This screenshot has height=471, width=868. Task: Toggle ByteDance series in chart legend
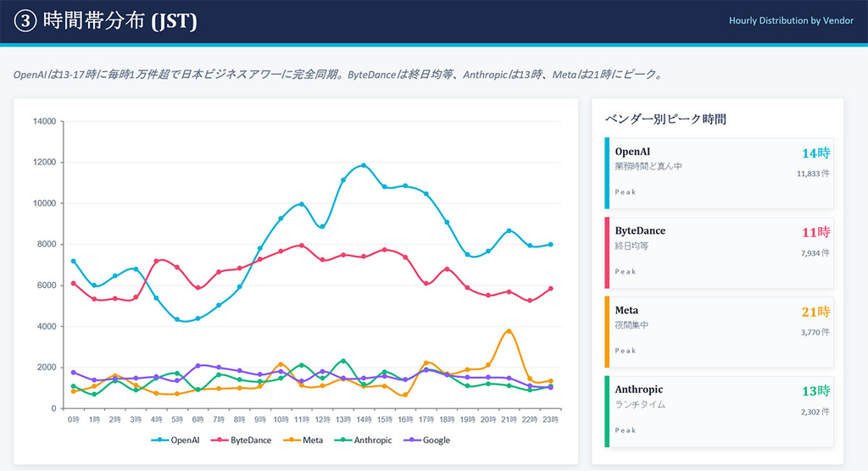tap(242, 440)
